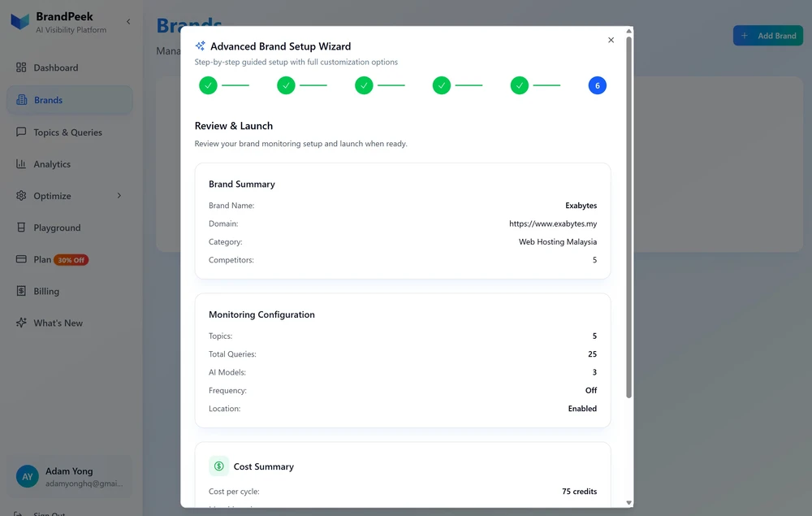The image size is (812, 516).
Task: Click the https://www.exabytes.my domain value
Action: point(552,223)
